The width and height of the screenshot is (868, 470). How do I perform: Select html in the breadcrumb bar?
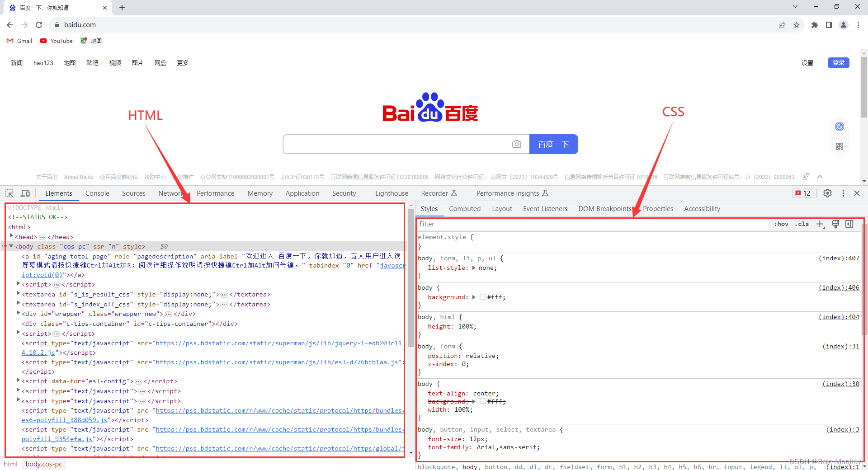pyautogui.click(x=11, y=464)
